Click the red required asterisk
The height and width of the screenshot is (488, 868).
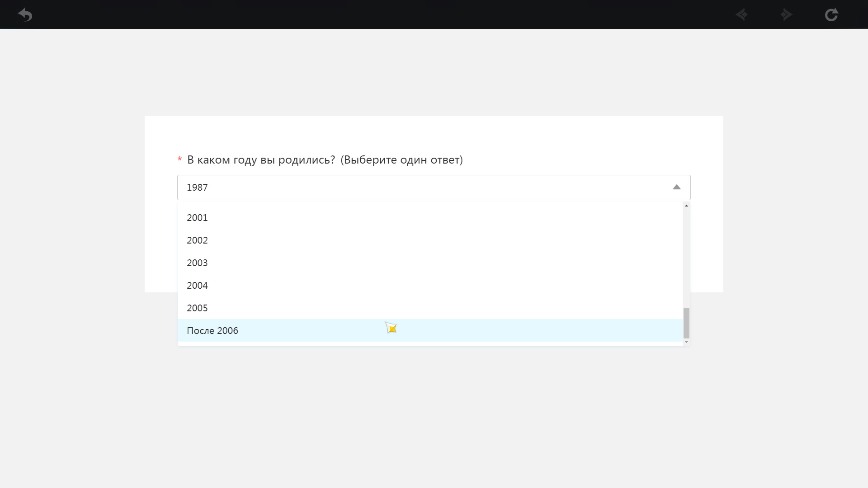tap(179, 160)
